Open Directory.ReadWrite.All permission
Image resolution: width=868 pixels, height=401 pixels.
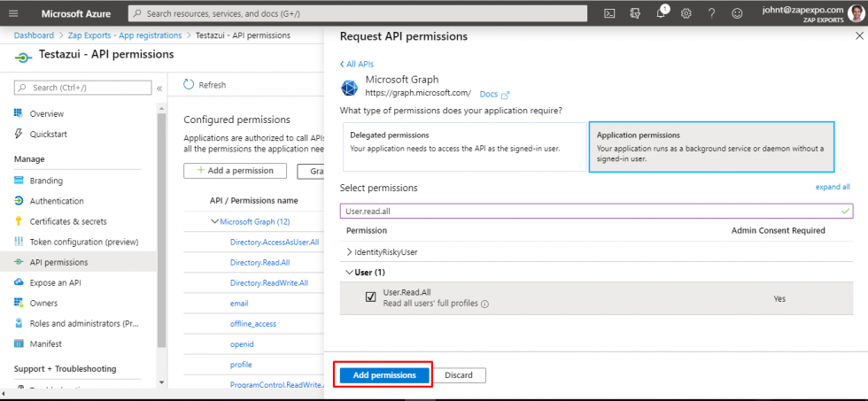(269, 282)
